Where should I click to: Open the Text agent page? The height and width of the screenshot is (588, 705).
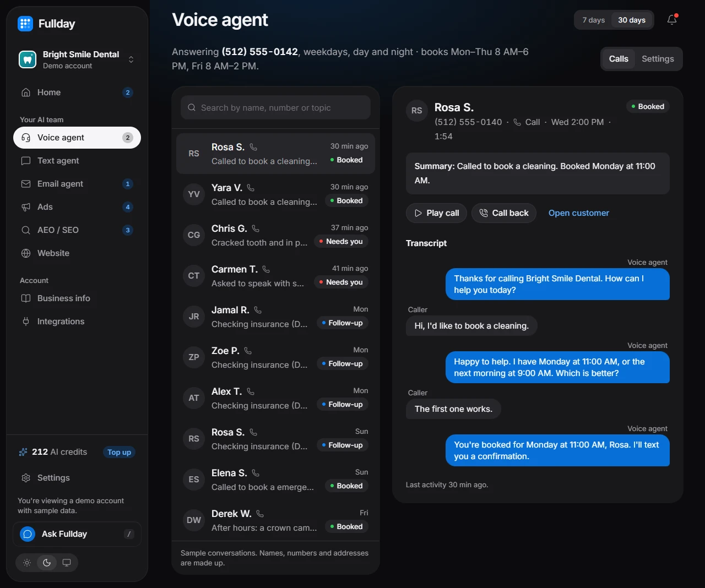click(x=77, y=161)
